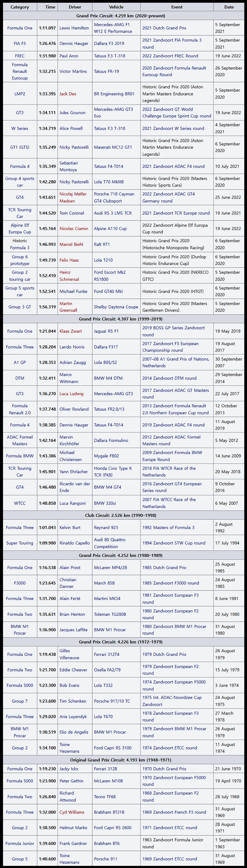Image resolution: width=247 pixels, height=868 pixels.
Task: Open the Marco Wittmann driver link
Action: coord(69,378)
